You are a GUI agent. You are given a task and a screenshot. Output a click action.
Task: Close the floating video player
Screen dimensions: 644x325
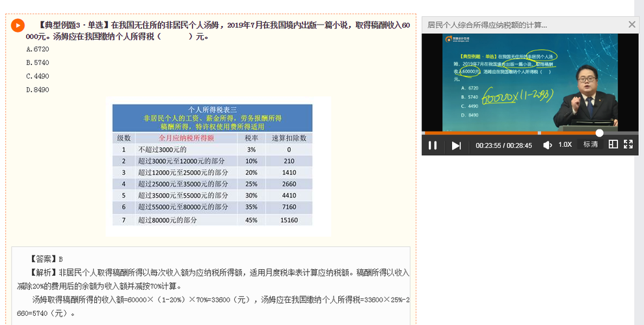pyautogui.click(x=632, y=25)
